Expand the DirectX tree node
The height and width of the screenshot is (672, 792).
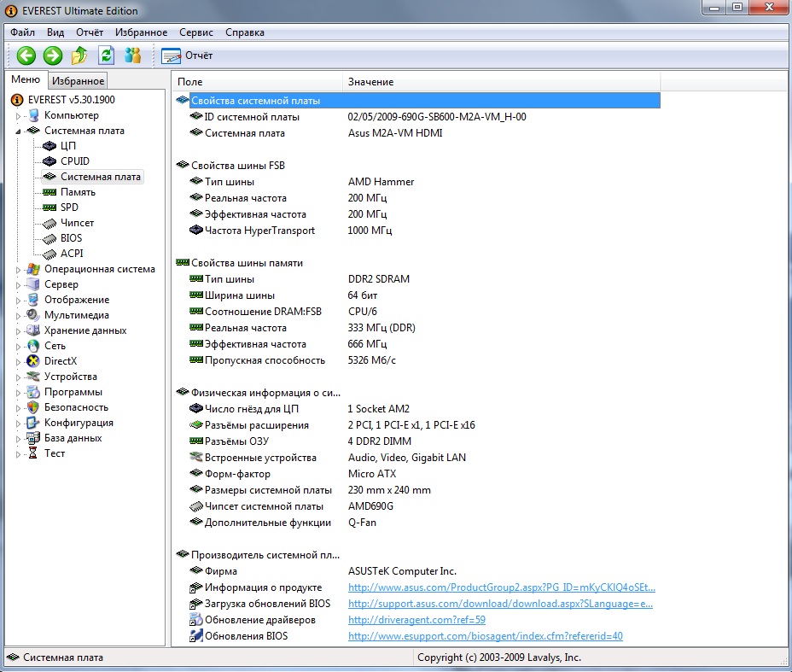[x=18, y=362]
